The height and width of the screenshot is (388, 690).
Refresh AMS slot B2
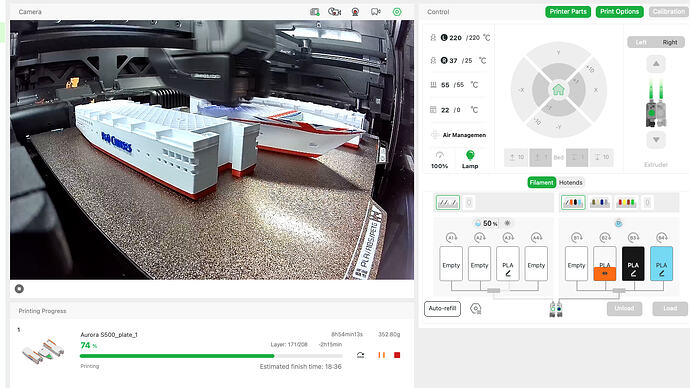pos(605,238)
